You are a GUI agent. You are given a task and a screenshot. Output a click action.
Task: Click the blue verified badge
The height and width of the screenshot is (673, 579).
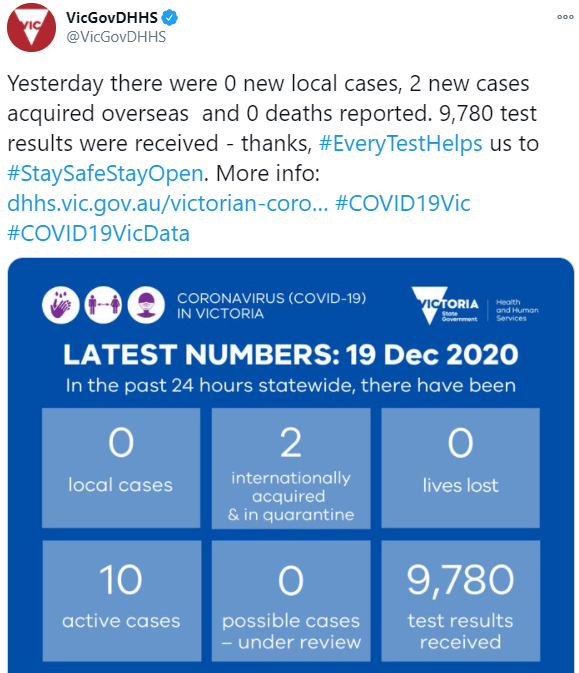pyautogui.click(x=170, y=18)
